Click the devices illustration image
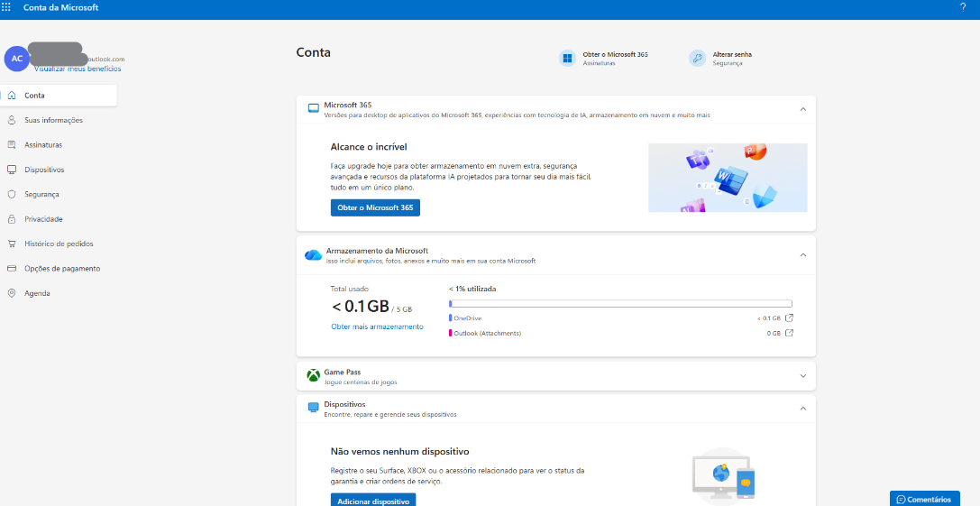 pyautogui.click(x=724, y=476)
